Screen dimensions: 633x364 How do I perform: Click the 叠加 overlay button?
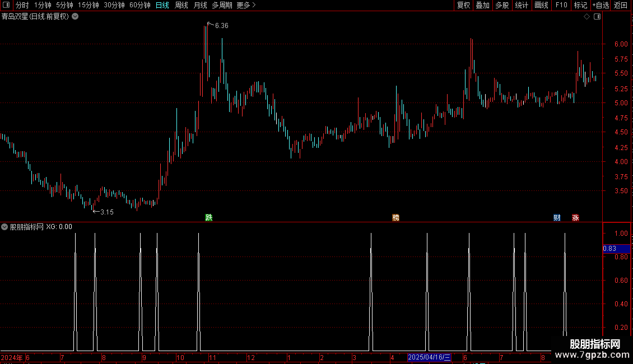click(482, 5)
